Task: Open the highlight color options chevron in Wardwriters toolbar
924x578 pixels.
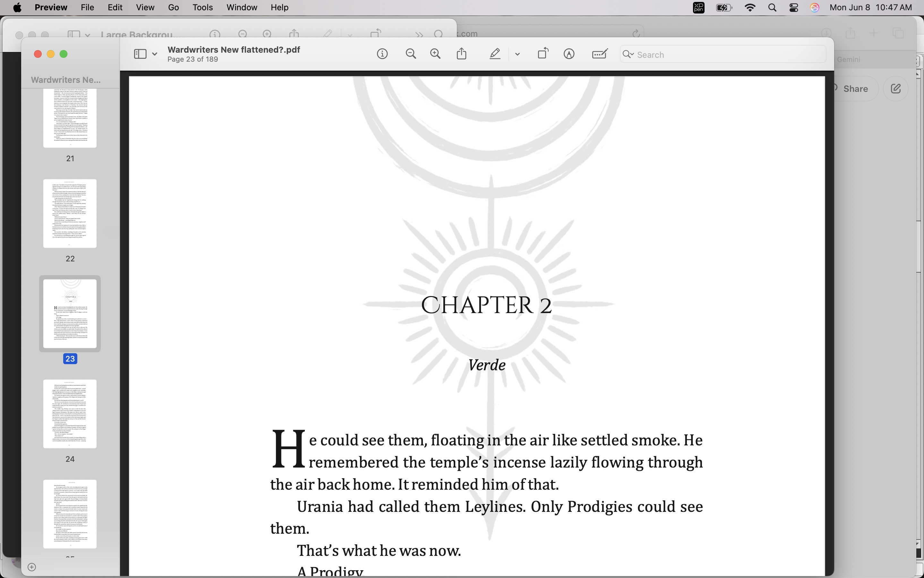Action: tap(518, 54)
